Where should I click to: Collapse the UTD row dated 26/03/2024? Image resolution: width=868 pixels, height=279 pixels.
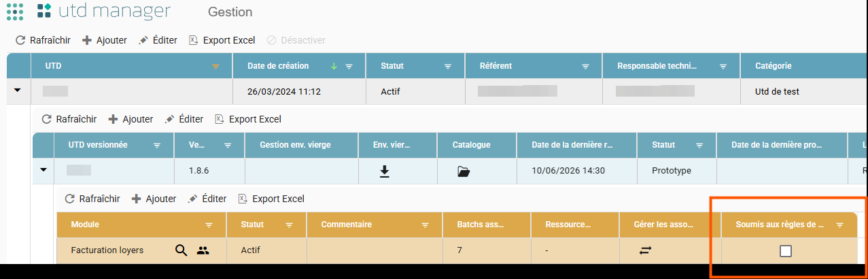click(x=18, y=90)
